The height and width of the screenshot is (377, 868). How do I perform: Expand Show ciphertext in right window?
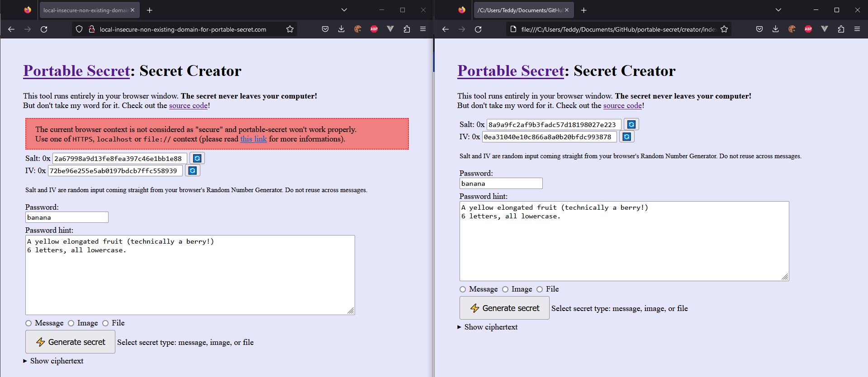point(488,327)
